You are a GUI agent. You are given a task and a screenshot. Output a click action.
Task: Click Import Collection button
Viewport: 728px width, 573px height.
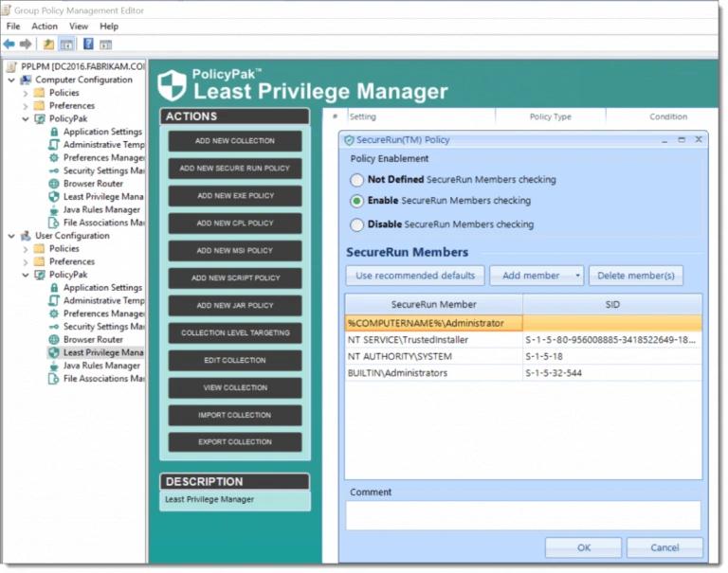pyautogui.click(x=235, y=415)
